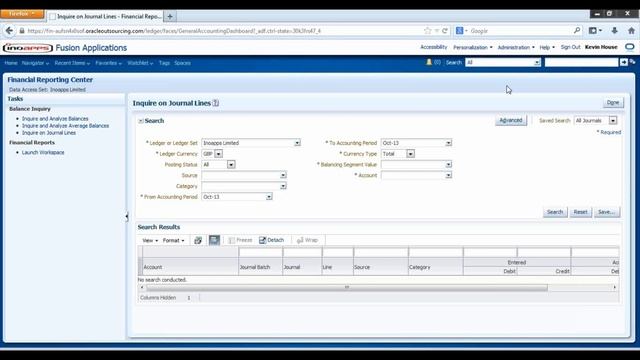Open the Posting Status dropdown
This screenshot has height=360, width=640.
tap(231, 164)
